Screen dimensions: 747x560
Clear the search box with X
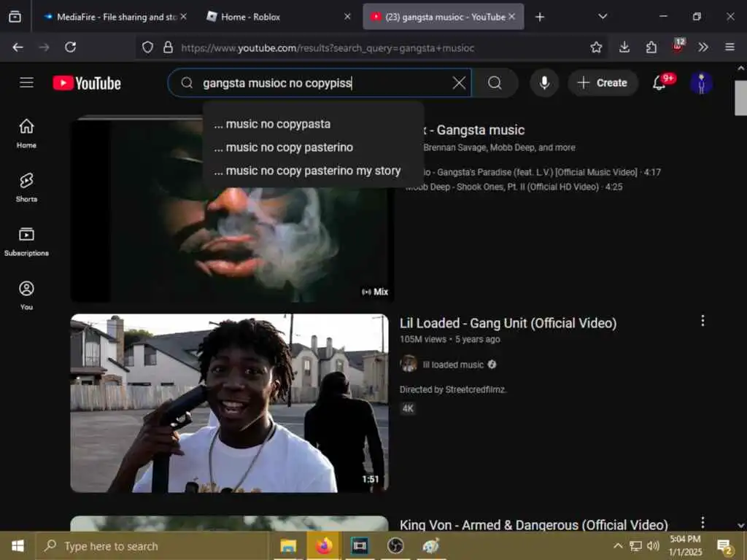[459, 83]
